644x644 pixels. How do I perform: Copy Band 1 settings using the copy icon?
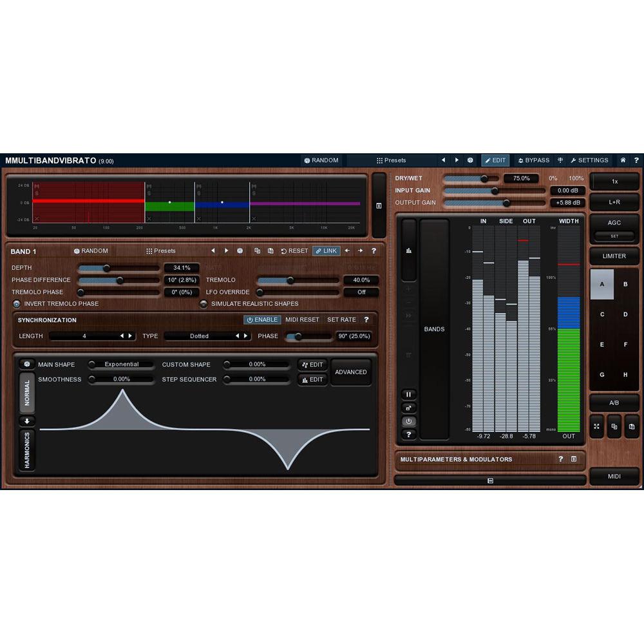(x=258, y=251)
